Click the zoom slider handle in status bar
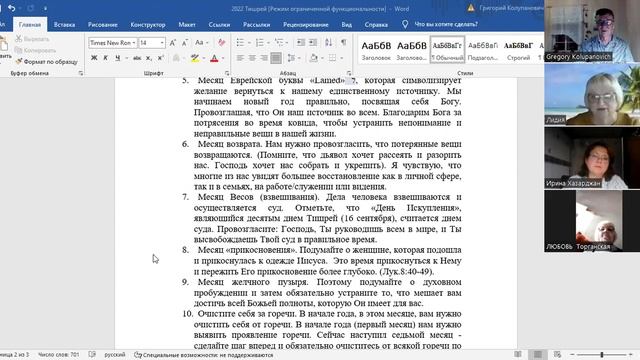This screenshot has height=360, width=640. click(x=602, y=355)
